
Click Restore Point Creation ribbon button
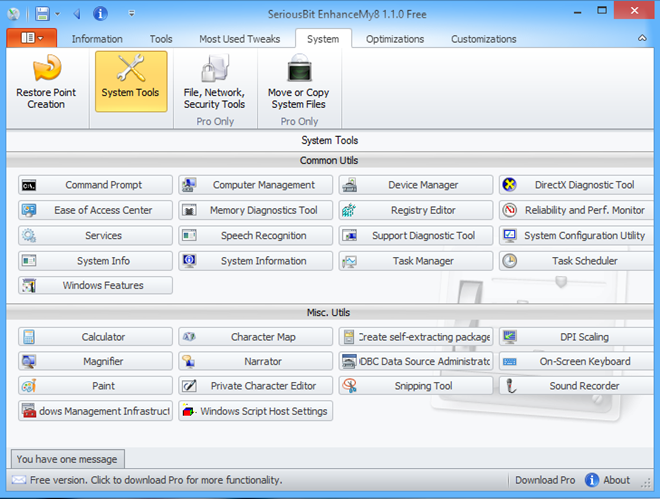coord(46,82)
